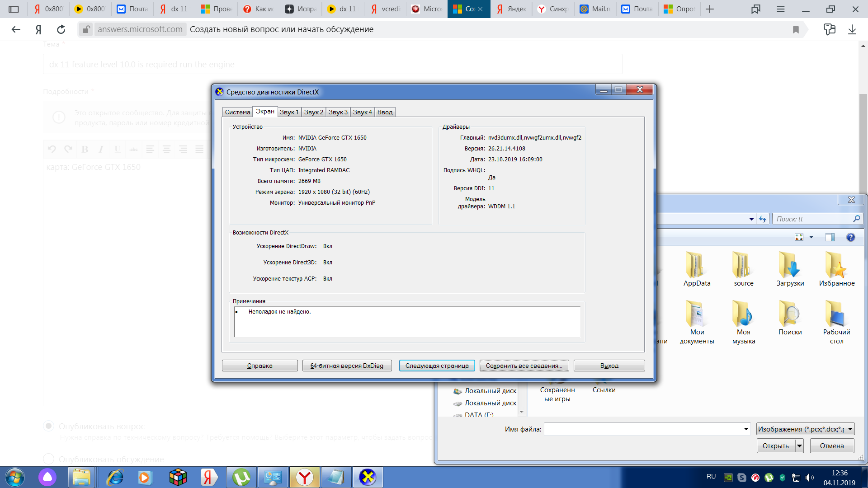Screen dimensions: 868x488
Task: Open the Мои документы folder
Action: click(697, 322)
